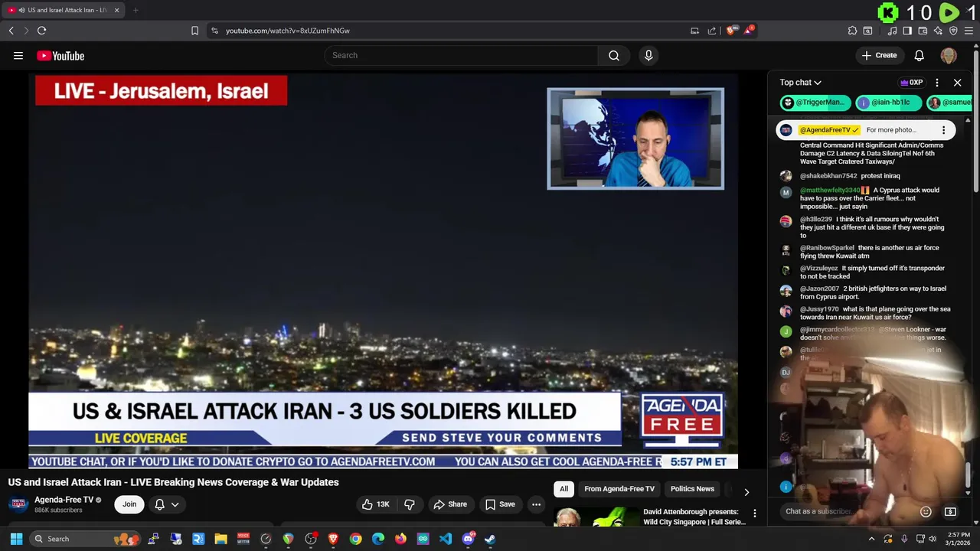Image resolution: width=980 pixels, height=551 pixels.
Task: Click the Join channel button
Action: pyautogui.click(x=129, y=504)
